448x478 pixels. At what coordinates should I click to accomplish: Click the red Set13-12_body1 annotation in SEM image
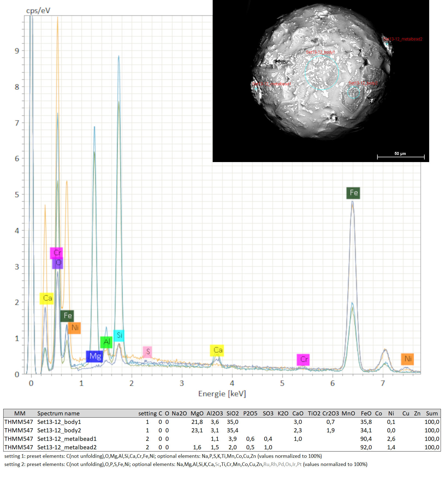(320, 52)
